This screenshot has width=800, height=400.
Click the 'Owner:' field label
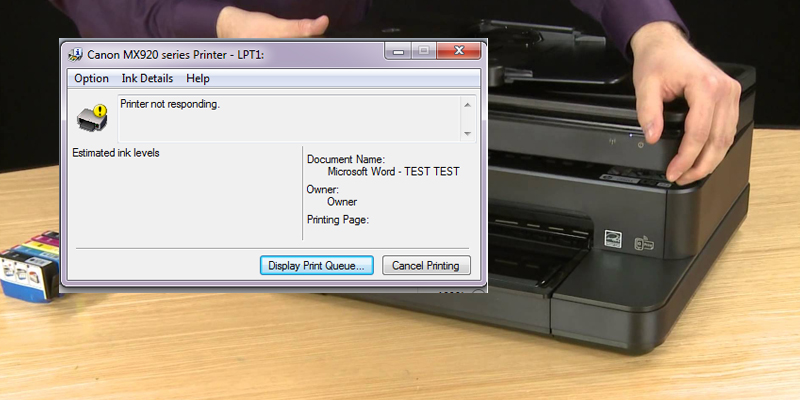point(323,190)
